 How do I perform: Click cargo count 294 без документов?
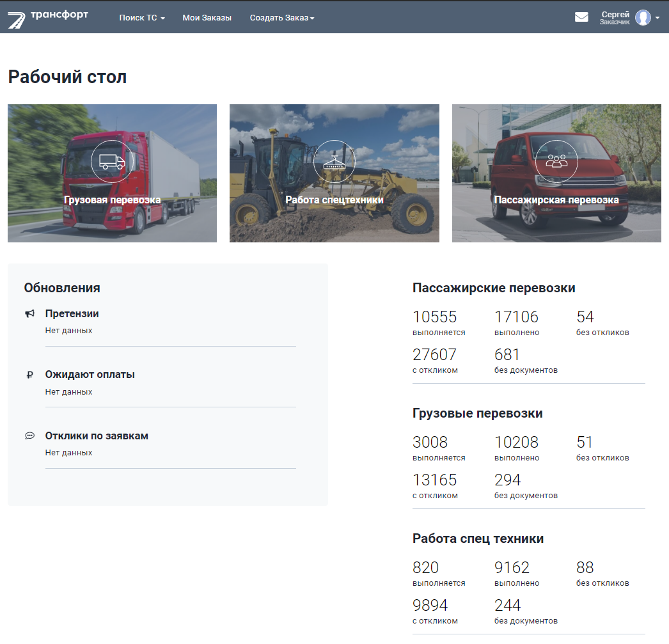click(x=526, y=486)
